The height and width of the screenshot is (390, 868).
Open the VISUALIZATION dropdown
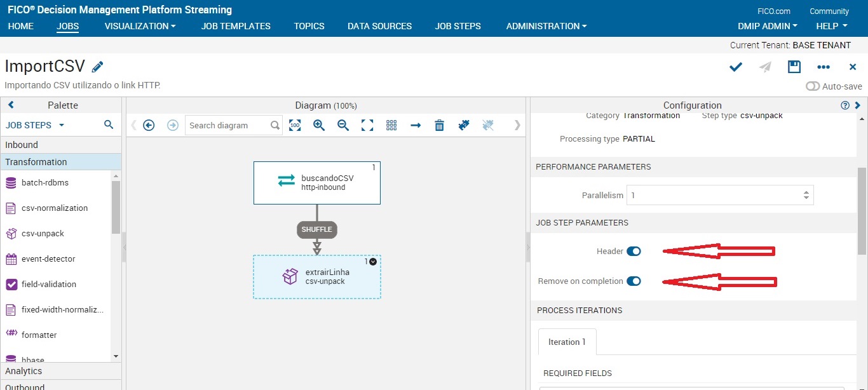[139, 26]
